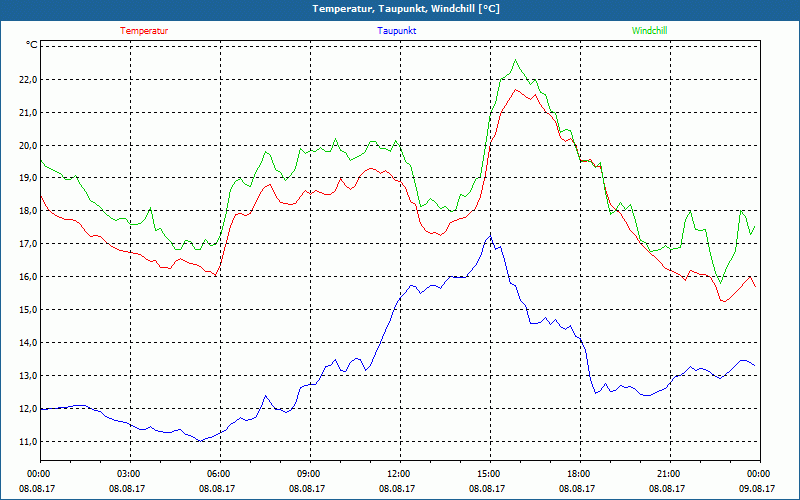Select the 21:00 time axis label
Screen dimensions: 800x500
pos(669,474)
